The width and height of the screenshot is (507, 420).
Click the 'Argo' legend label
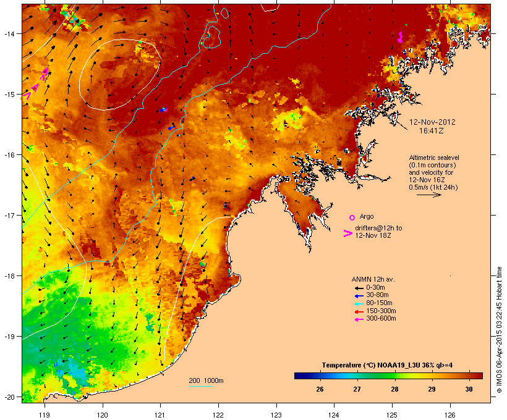367,216
